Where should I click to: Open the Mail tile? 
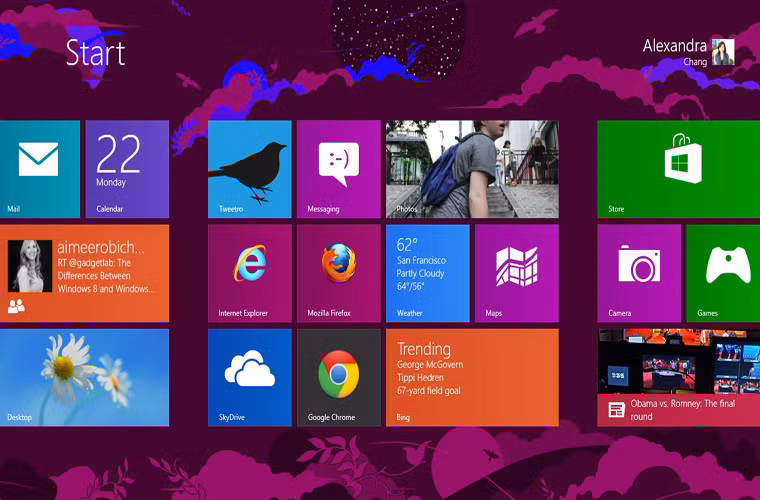pos(40,169)
